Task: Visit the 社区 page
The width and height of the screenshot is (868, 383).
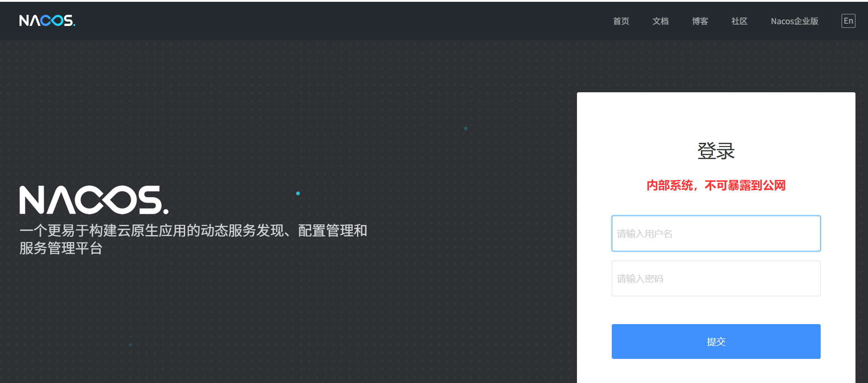Action: click(x=739, y=21)
